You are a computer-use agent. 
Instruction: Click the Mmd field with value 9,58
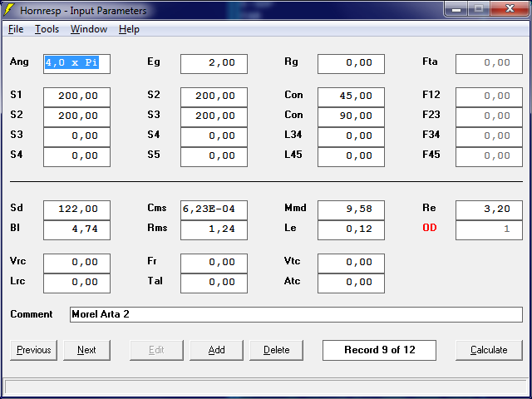351,209
